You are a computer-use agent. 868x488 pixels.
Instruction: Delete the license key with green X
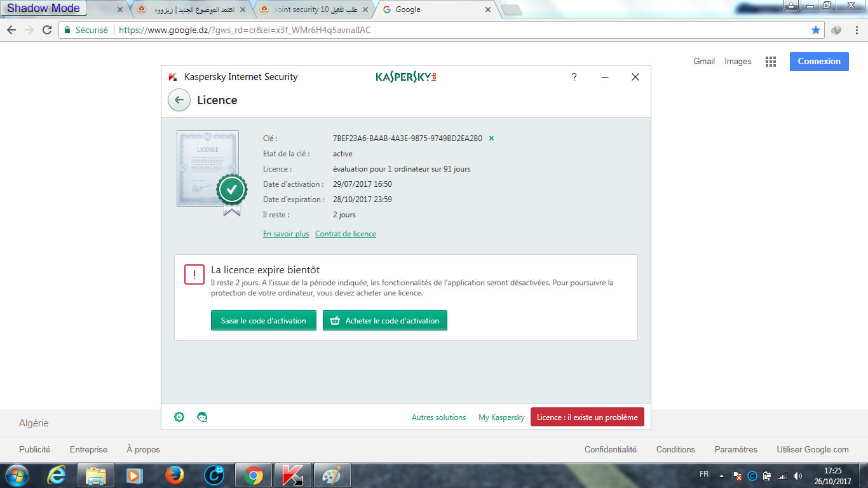(x=491, y=138)
